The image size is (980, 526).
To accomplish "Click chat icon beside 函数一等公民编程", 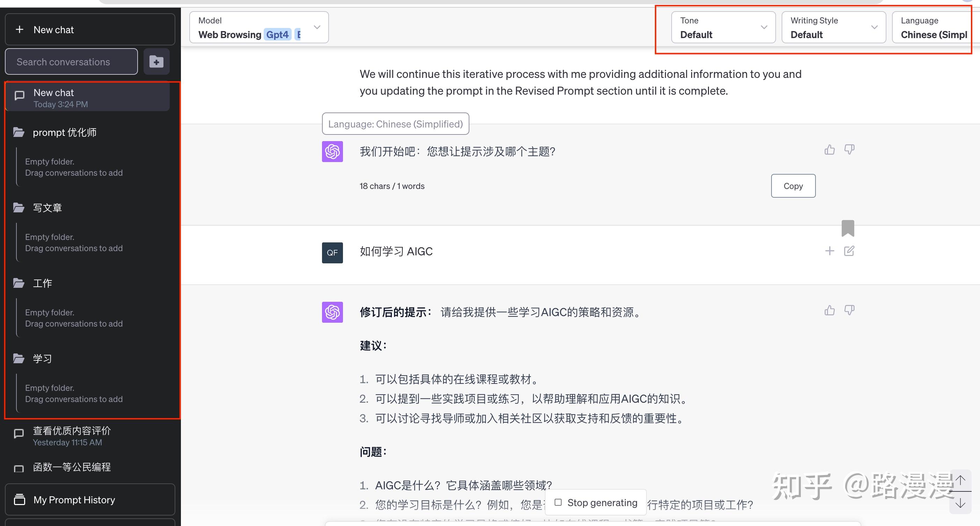I will coord(19,469).
